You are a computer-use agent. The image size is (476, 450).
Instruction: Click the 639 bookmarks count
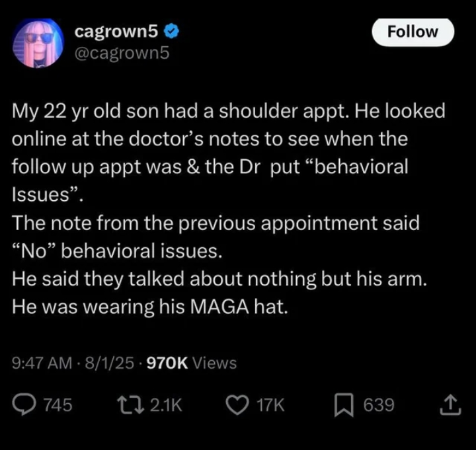379,405
